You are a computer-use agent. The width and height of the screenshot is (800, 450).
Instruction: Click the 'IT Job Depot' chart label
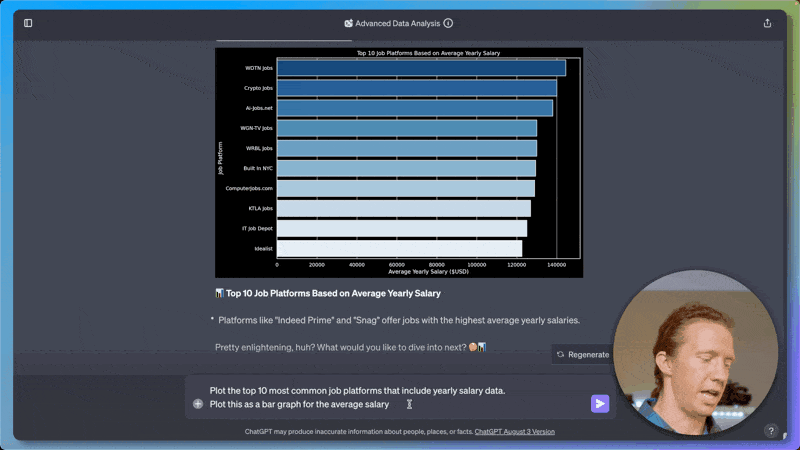pos(257,229)
